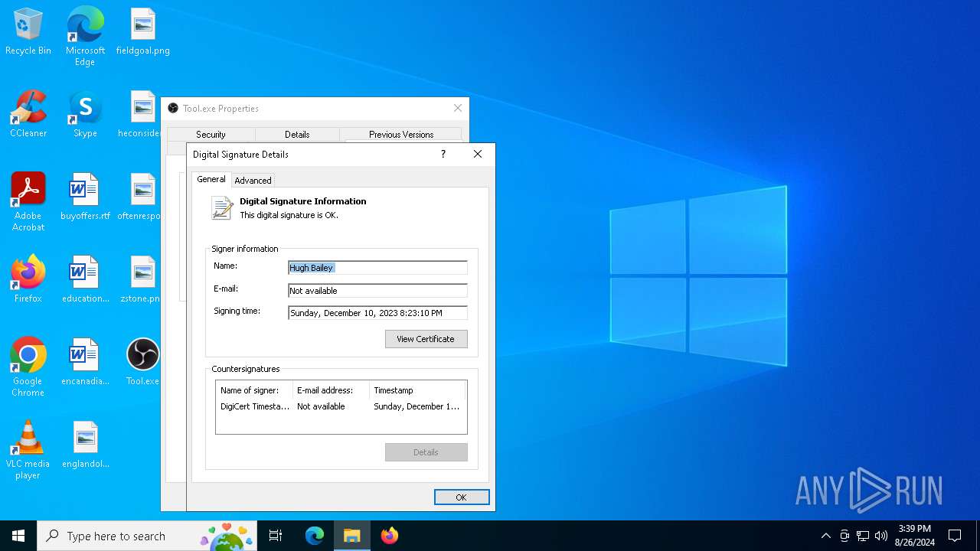The image size is (980, 551).
Task: Select the heconside image file icon
Action: pos(140,115)
